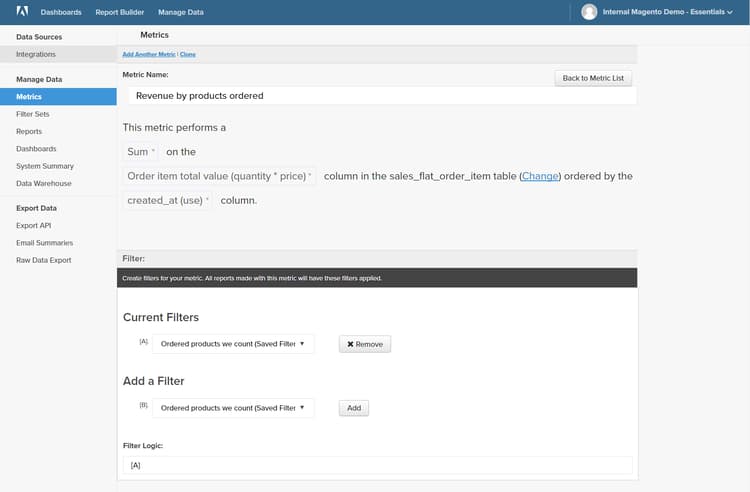The width and height of the screenshot is (750, 492).
Task: Open the created_at (use) column dropdown
Action: coord(167,201)
